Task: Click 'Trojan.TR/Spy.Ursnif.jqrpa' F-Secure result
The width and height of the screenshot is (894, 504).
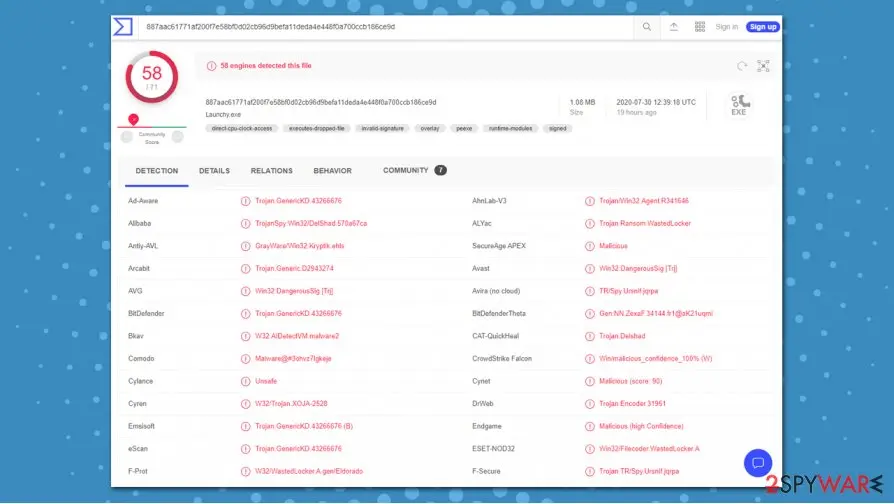Action: [639, 472]
